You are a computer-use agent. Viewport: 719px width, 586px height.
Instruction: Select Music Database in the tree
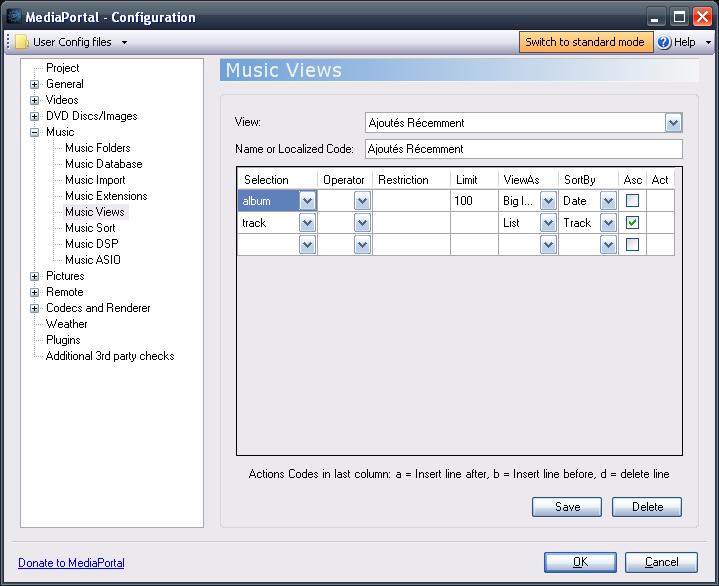point(103,164)
